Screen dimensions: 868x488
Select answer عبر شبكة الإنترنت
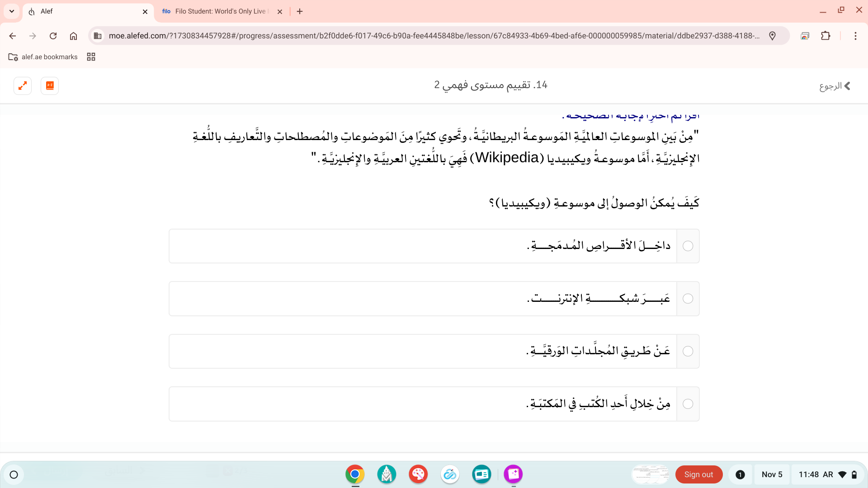tap(688, 299)
